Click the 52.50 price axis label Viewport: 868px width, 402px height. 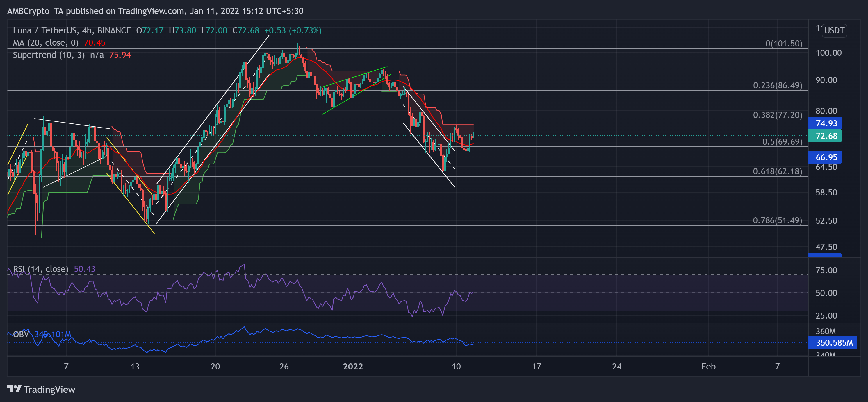[826, 220]
